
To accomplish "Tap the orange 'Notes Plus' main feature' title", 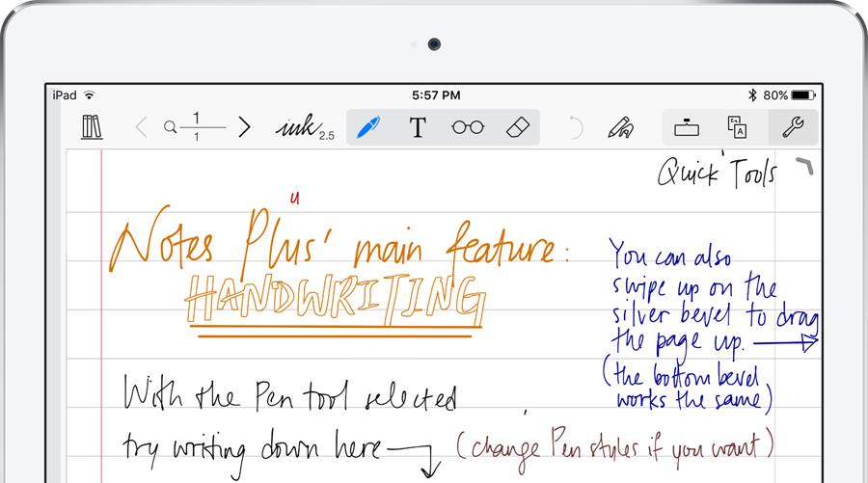I will (339, 244).
